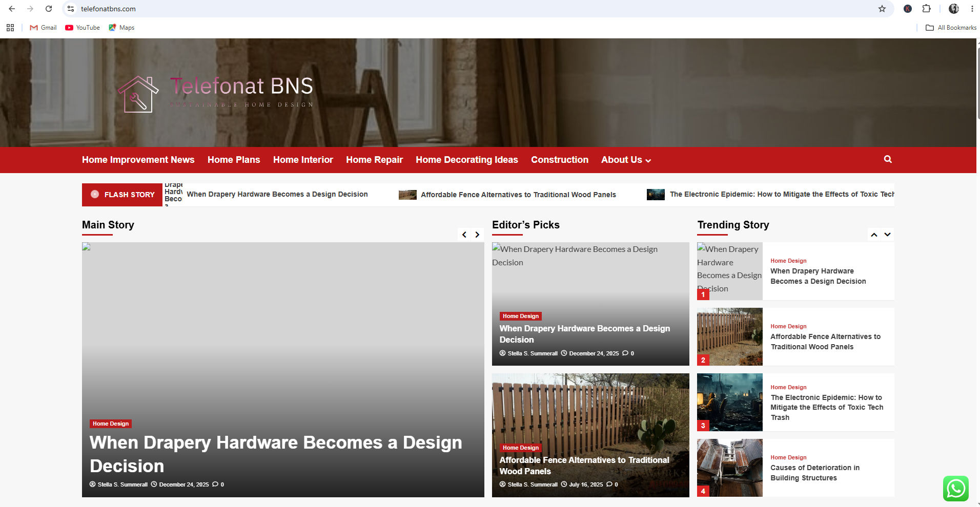Open Home Plans menu item
The height and width of the screenshot is (507, 980).
tap(234, 160)
